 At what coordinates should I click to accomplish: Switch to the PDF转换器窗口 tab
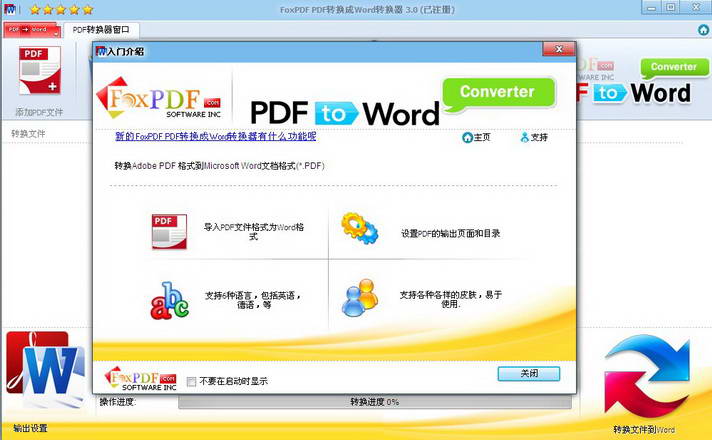click(x=101, y=30)
